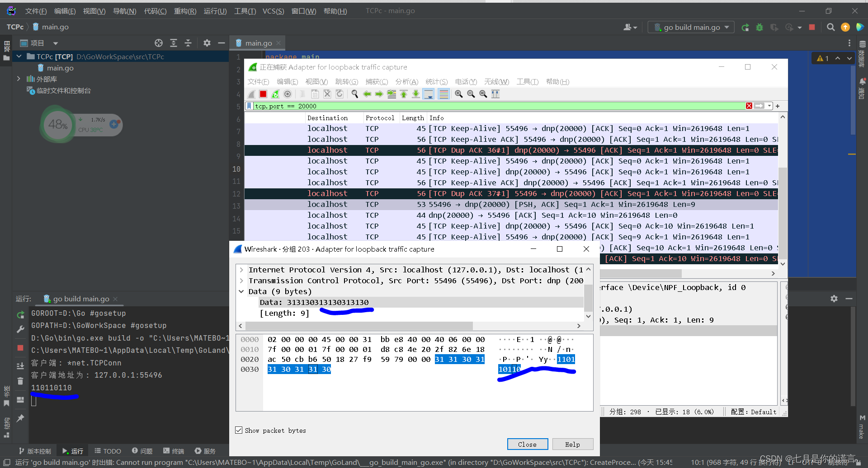Open project panel settings gear

tap(207, 43)
